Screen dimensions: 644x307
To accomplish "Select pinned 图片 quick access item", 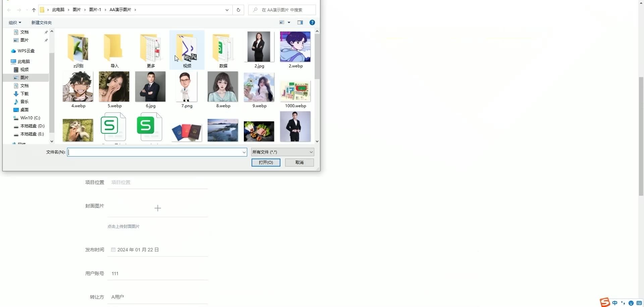I will 24,40.
